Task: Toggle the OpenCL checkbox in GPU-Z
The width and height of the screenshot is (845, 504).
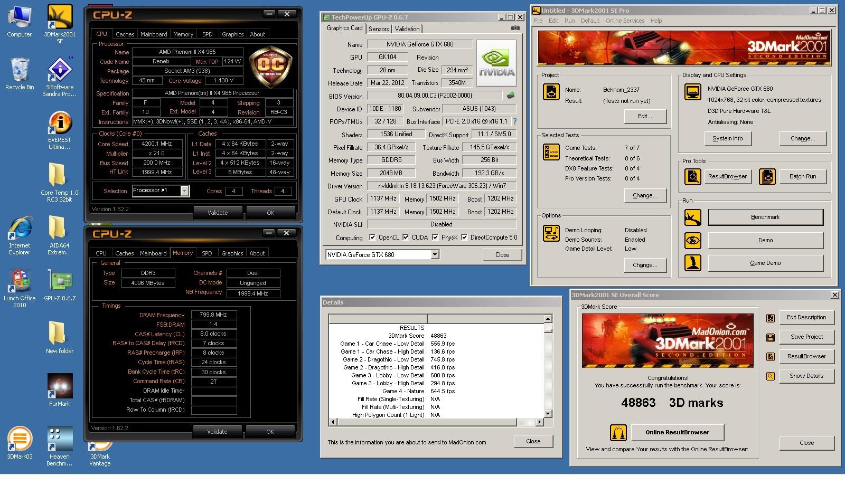Action: pos(372,237)
